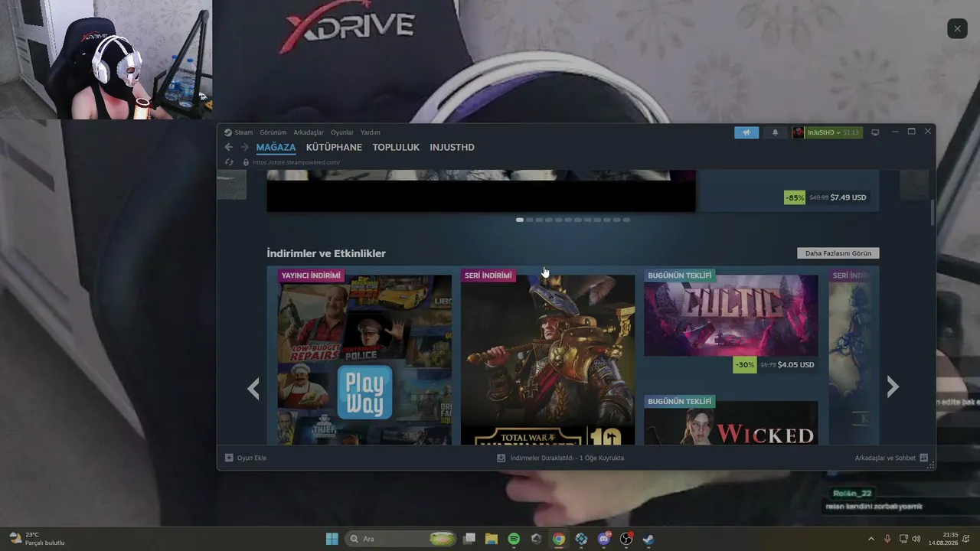Click the padlock icon beside the URL
The width and height of the screenshot is (980, 551).
click(x=246, y=162)
